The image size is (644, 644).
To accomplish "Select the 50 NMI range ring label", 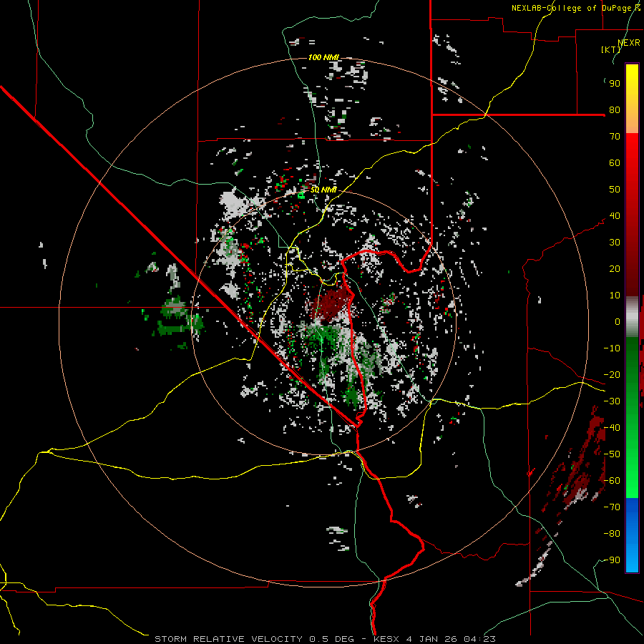I will pyautogui.click(x=323, y=190).
